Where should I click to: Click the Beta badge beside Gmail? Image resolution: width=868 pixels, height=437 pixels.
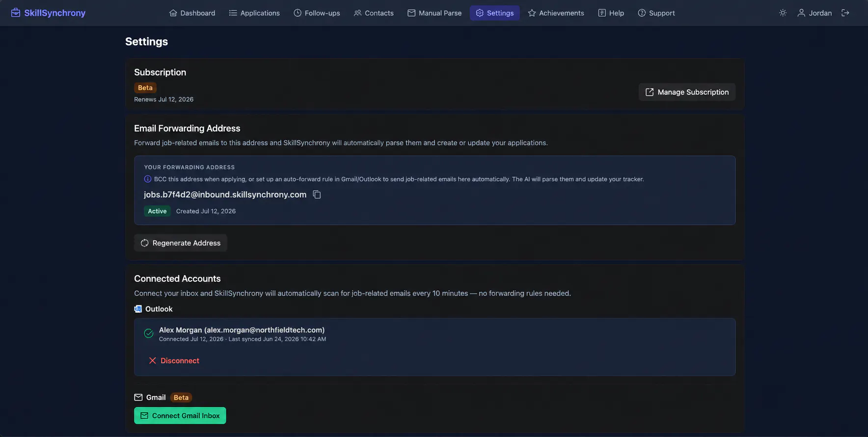pyautogui.click(x=181, y=397)
